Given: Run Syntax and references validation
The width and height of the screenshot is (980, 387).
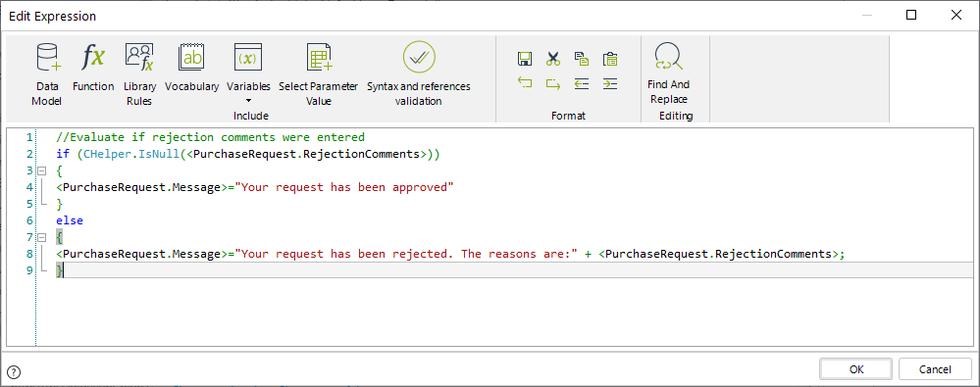Looking at the screenshot, I should (419, 74).
